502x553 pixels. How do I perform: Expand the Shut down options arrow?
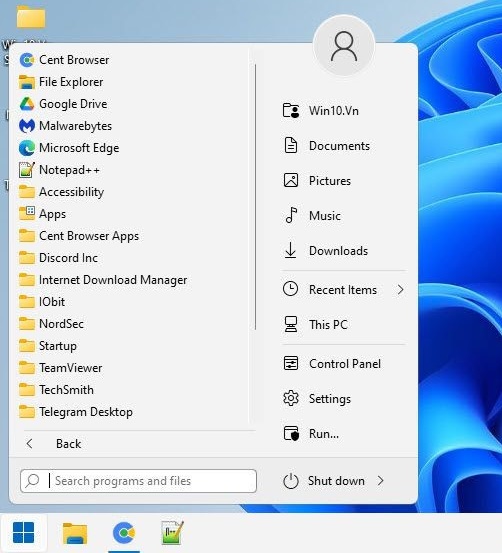pyautogui.click(x=380, y=480)
